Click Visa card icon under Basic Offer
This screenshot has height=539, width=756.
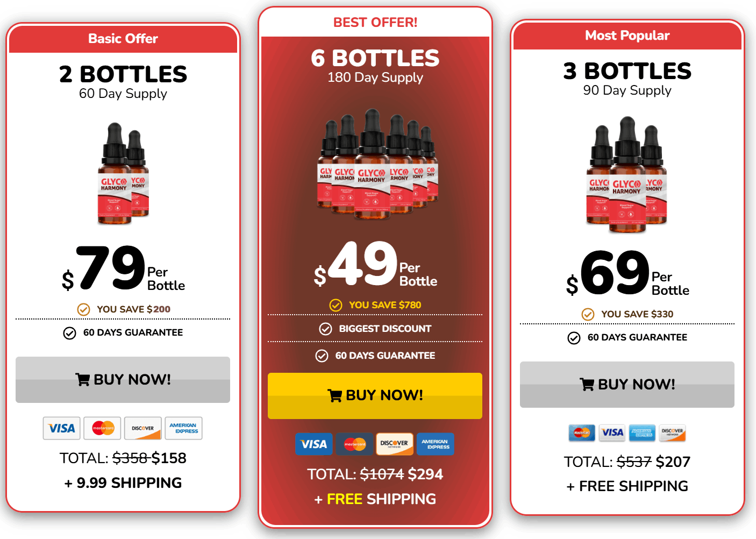coord(62,428)
